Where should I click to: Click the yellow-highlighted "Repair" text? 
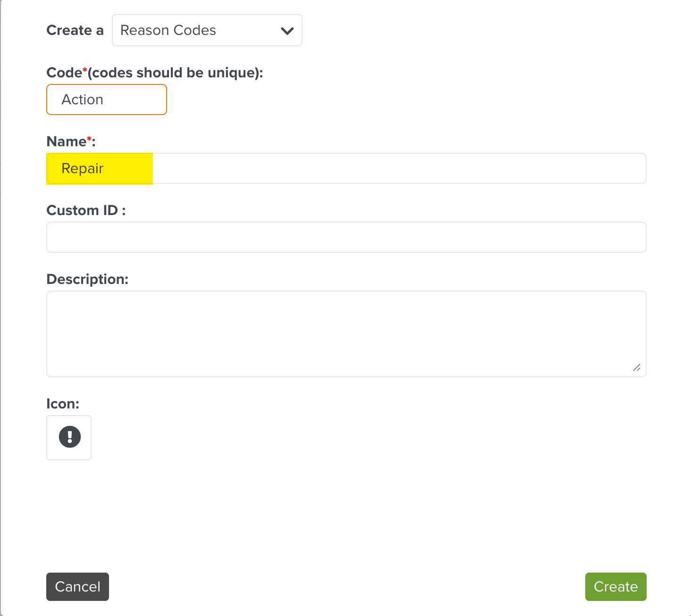point(83,168)
